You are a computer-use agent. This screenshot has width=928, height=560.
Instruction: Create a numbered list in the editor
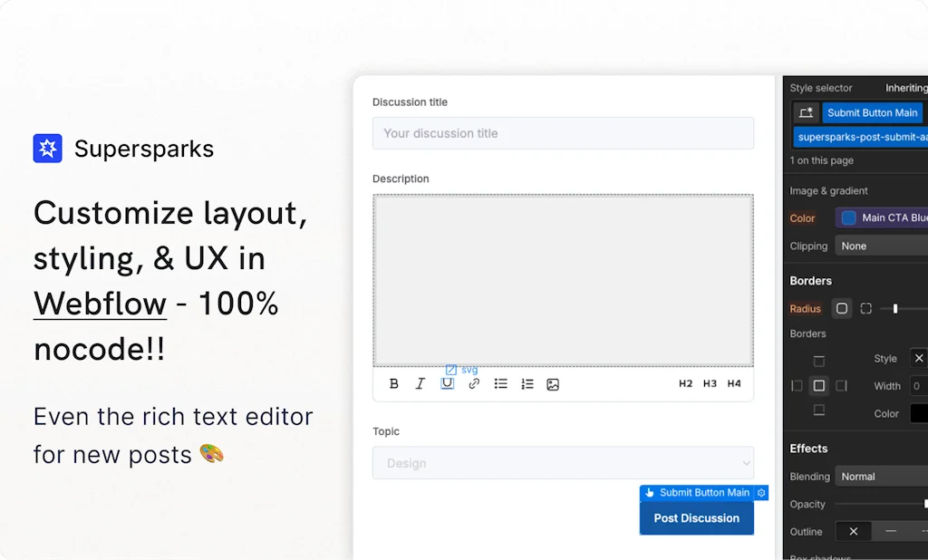pos(527,384)
